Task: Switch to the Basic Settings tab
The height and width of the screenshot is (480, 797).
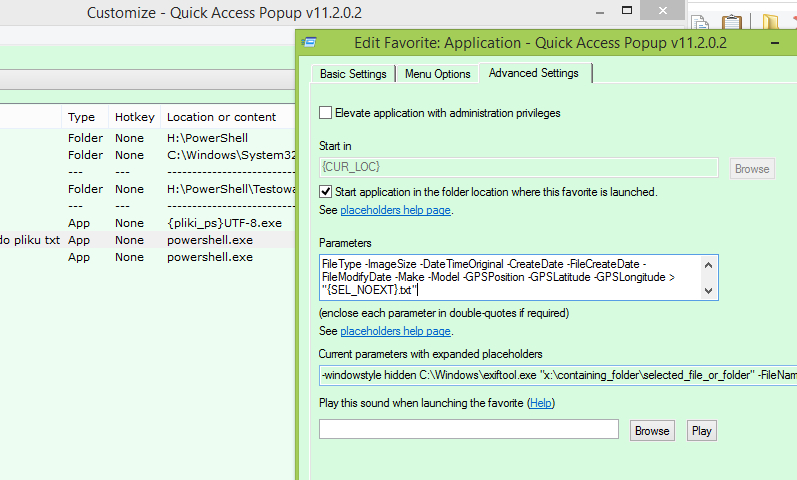Action: coord(353,74)
